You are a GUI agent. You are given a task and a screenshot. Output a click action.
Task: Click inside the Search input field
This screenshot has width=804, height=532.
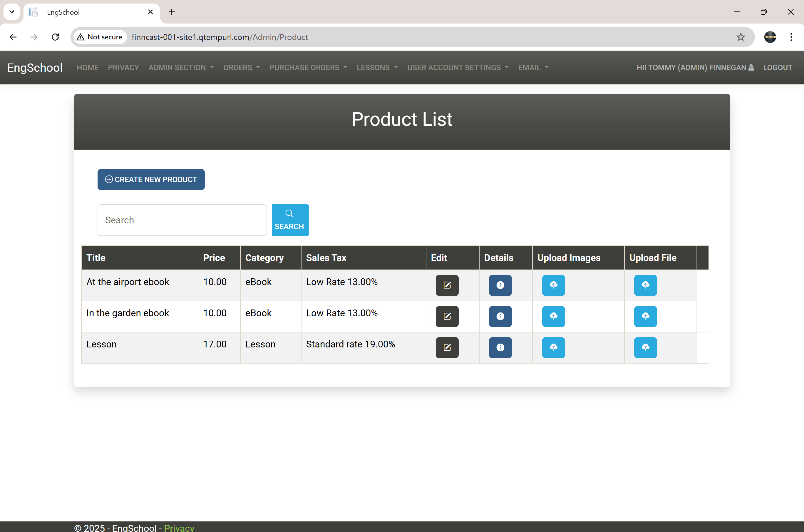coord(182,220)
